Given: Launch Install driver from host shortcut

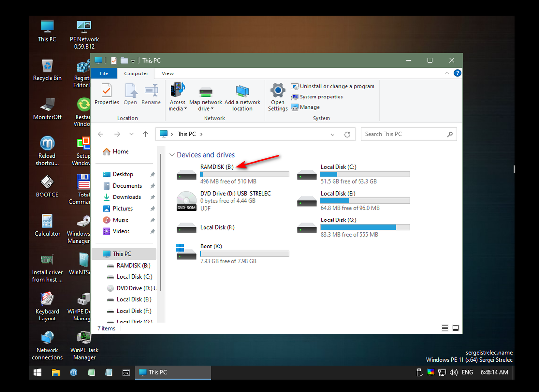Looking at the screenshot, I should point(48,268).
